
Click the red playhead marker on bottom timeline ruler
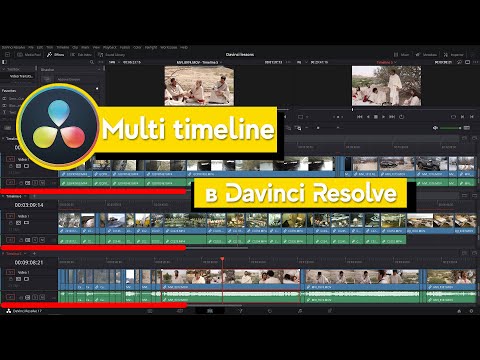pos(222,259)
